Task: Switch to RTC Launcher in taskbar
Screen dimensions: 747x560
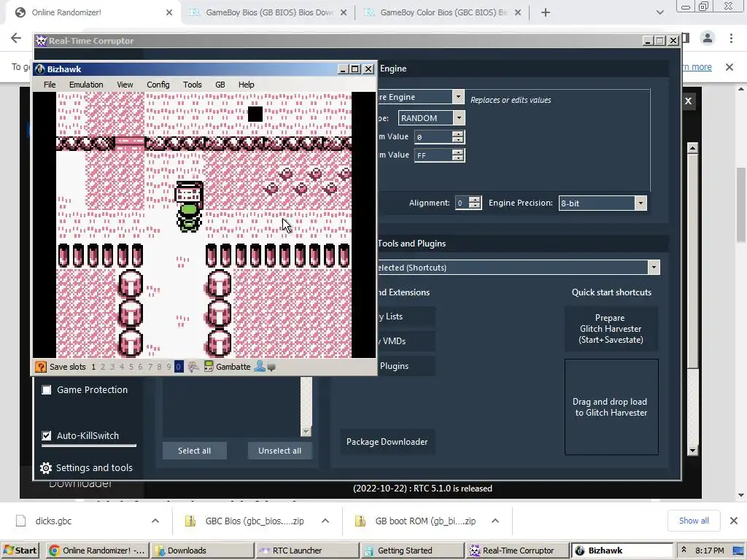Action: tap(307, 551)
